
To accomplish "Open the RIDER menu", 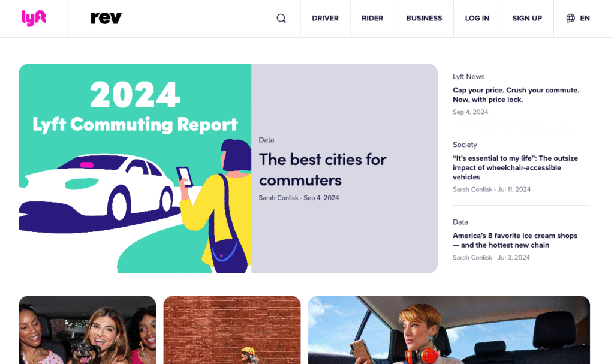I will 372,19.
